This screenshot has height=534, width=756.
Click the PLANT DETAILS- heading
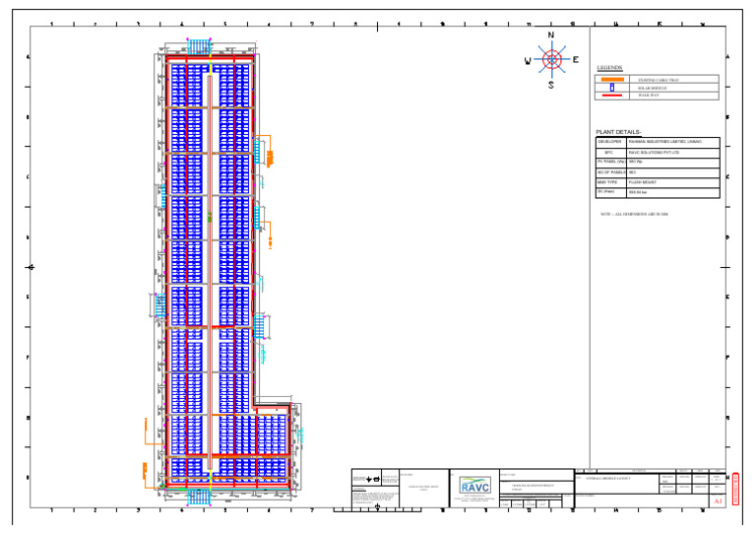[618, 132]
